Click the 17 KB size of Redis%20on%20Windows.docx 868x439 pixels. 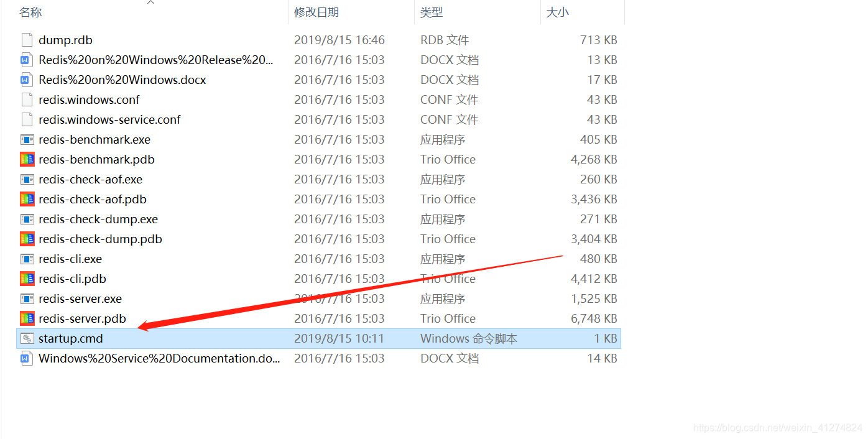603,80
